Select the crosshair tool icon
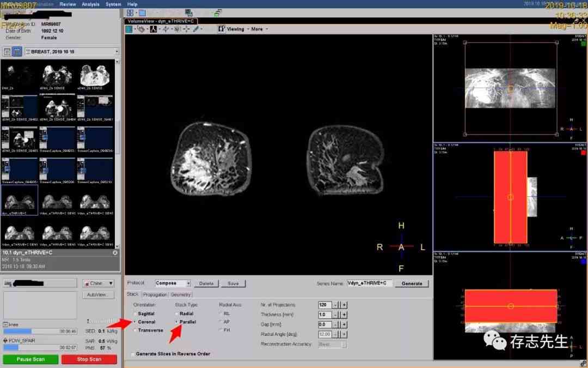588x368 pixels. (x=186, y=29)
